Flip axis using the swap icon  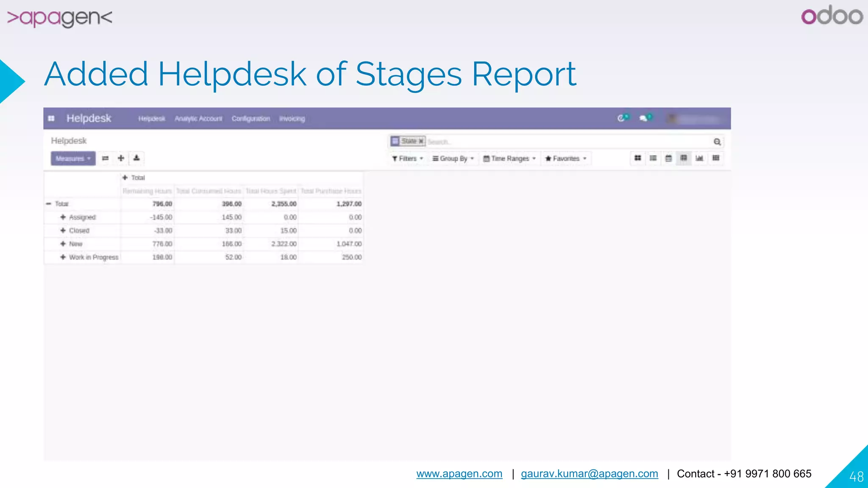[106, 158]
